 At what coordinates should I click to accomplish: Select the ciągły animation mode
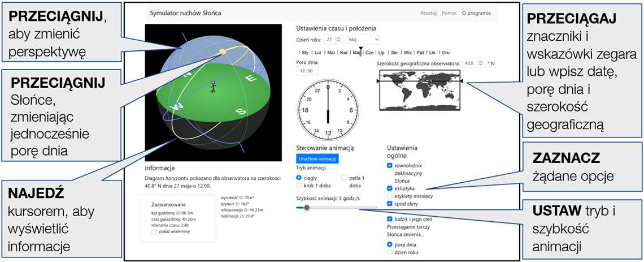(x=299, y=177)
